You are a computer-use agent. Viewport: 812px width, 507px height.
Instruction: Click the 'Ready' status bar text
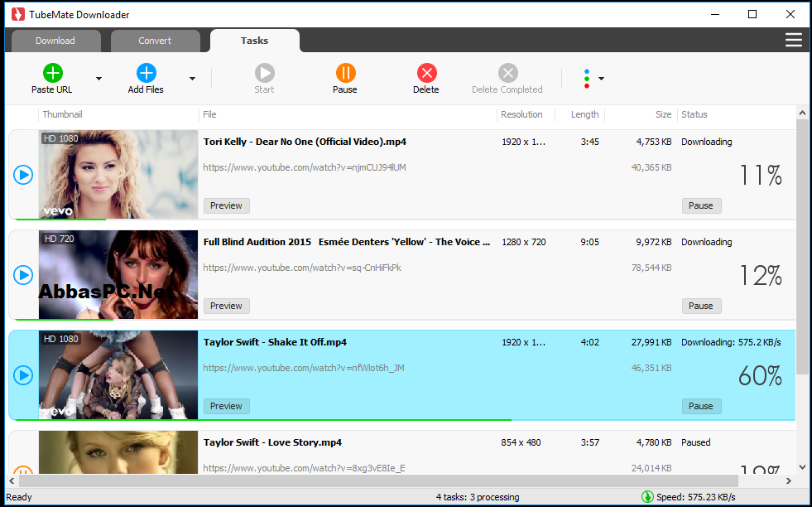point(19,497)
